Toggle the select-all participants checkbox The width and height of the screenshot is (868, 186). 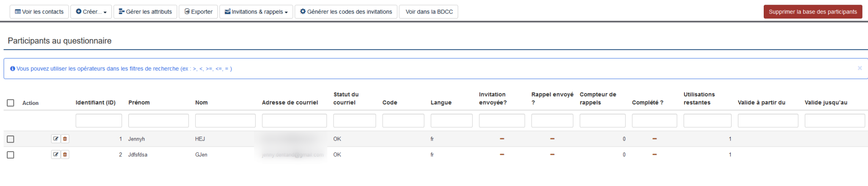(11, 103)
